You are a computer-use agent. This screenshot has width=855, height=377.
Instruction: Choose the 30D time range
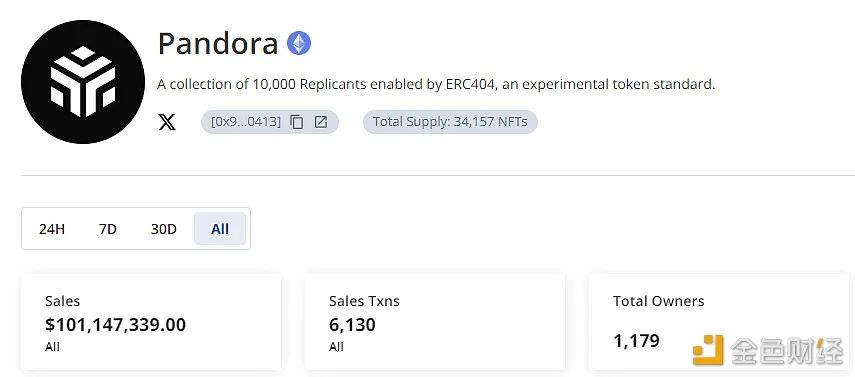tap(164, 229)
